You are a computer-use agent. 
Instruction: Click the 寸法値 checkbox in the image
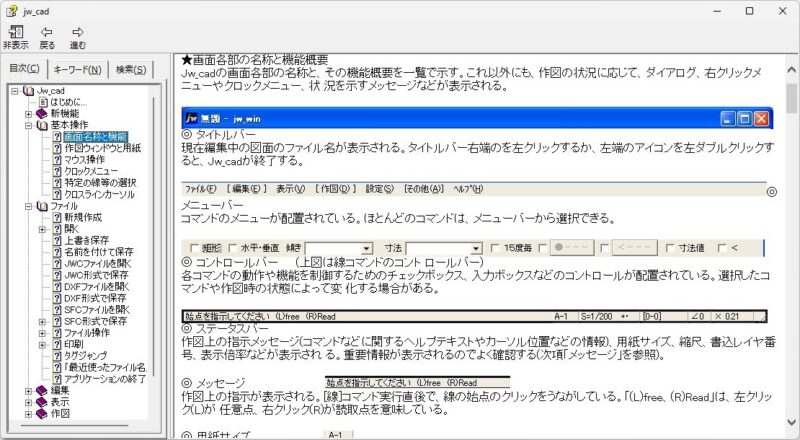pyautogui.click(x=670, y=248)
